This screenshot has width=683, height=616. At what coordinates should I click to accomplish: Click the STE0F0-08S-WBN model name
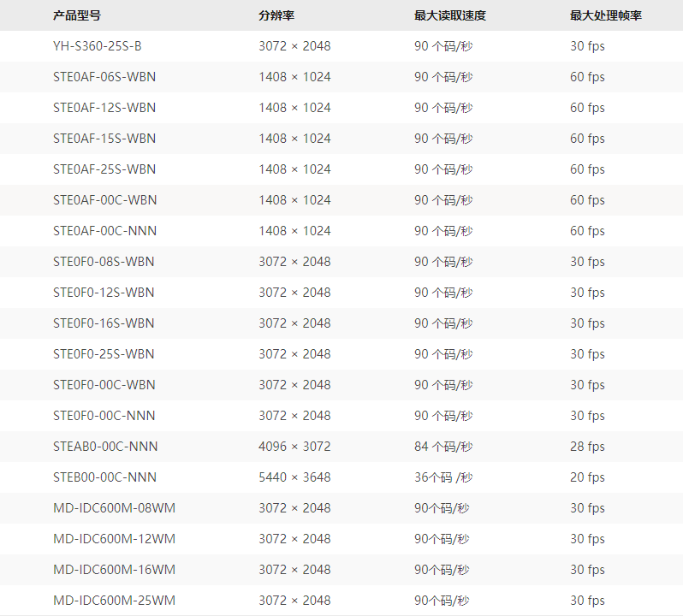[x=104, y=262]
